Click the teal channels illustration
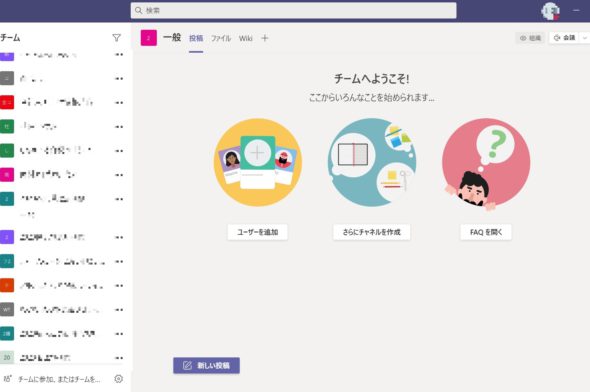590x392 pixels. (x=372, y=163)
